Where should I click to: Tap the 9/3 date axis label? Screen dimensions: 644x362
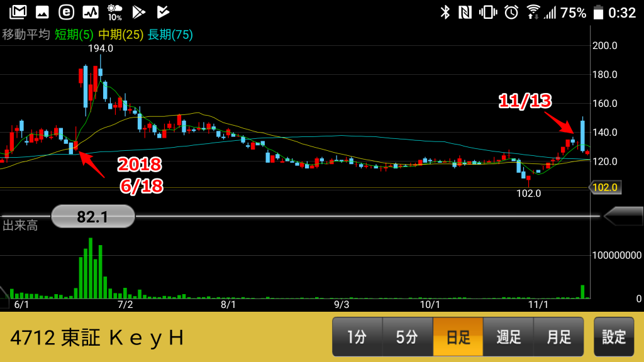tap(341, 305)
